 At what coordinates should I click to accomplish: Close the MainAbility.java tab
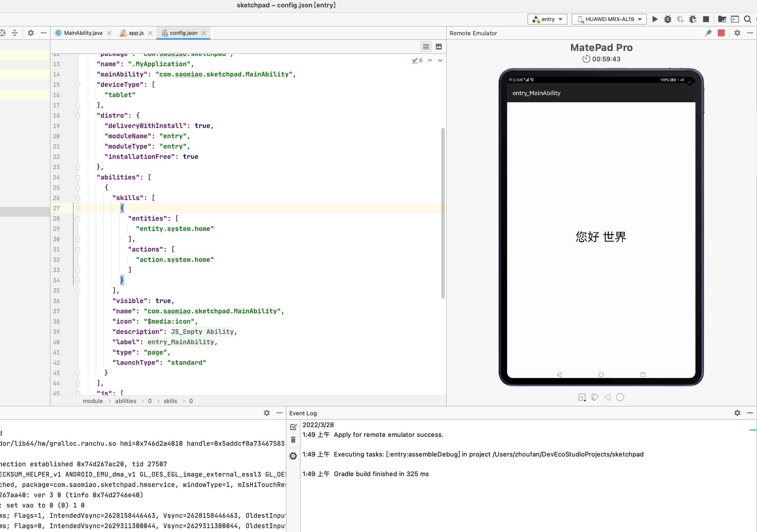click(x=109, y=33)
